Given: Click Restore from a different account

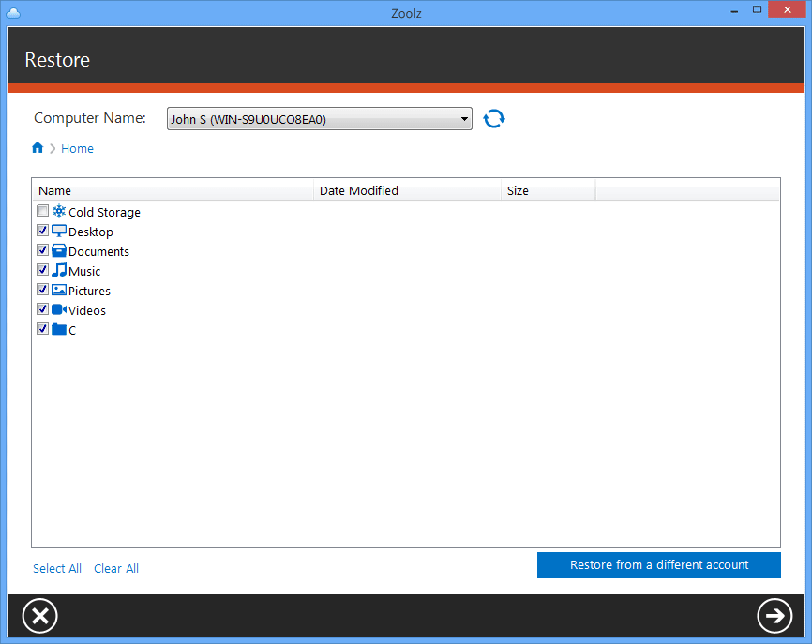Looking at the screenshot, I should click(658, 564).
